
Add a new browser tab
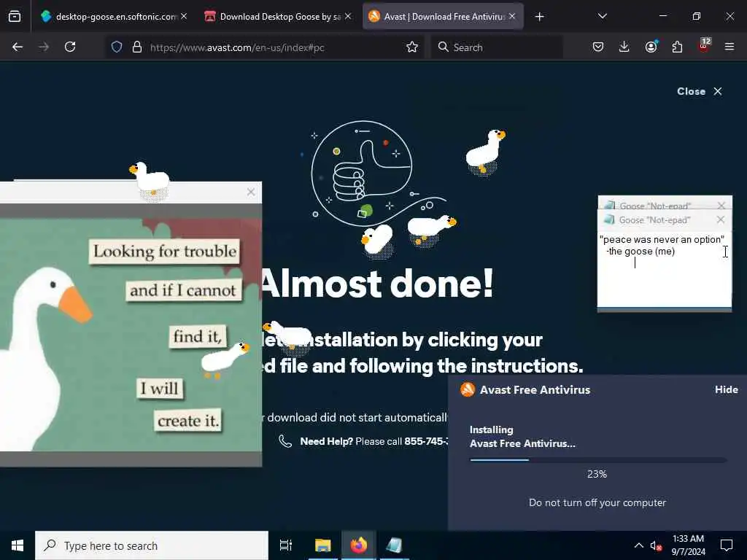point(539,17)
